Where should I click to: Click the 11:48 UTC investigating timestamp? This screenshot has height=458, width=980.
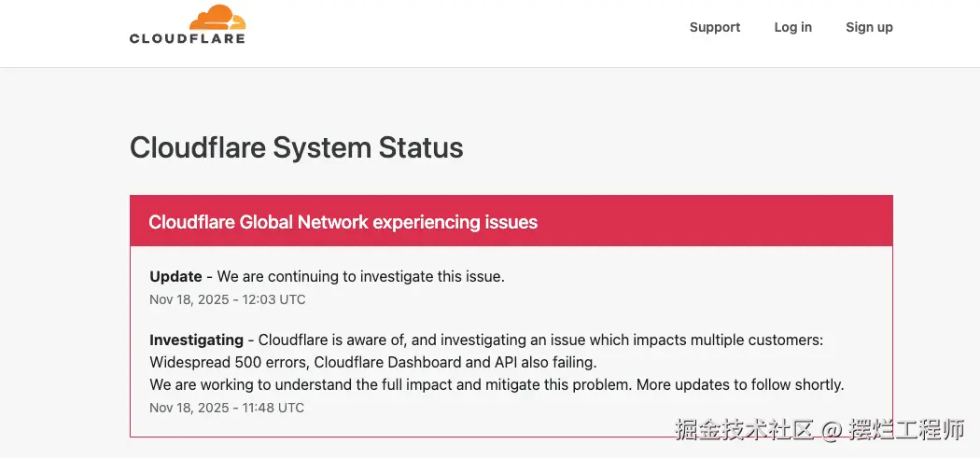(227, 408)
